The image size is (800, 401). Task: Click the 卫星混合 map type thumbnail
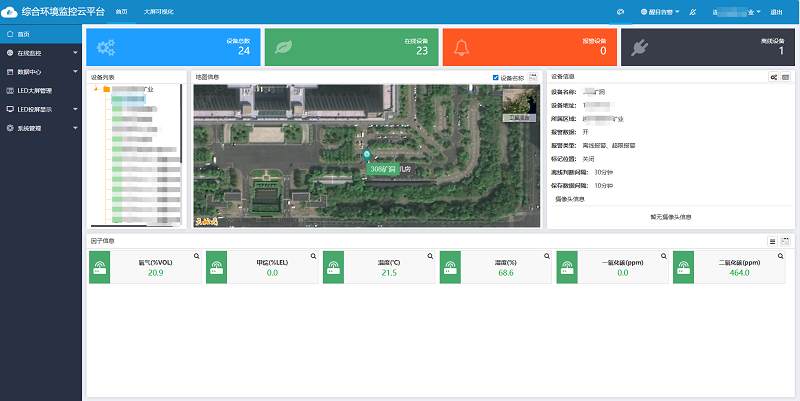point(518,104)
